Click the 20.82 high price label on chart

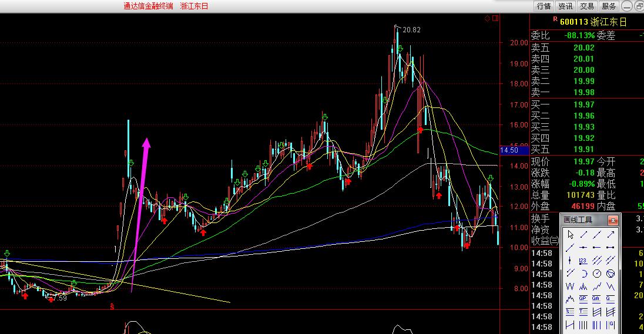click(411, 30)
